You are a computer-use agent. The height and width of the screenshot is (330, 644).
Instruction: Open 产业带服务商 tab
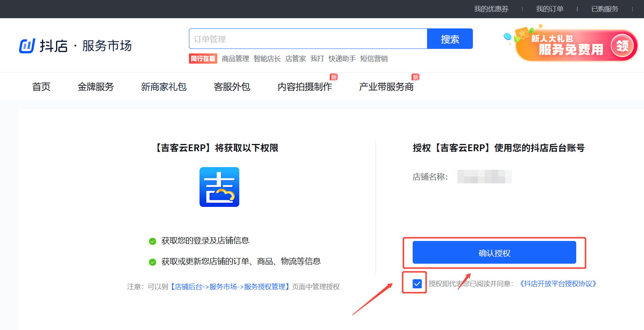click(x=387, y=87)
